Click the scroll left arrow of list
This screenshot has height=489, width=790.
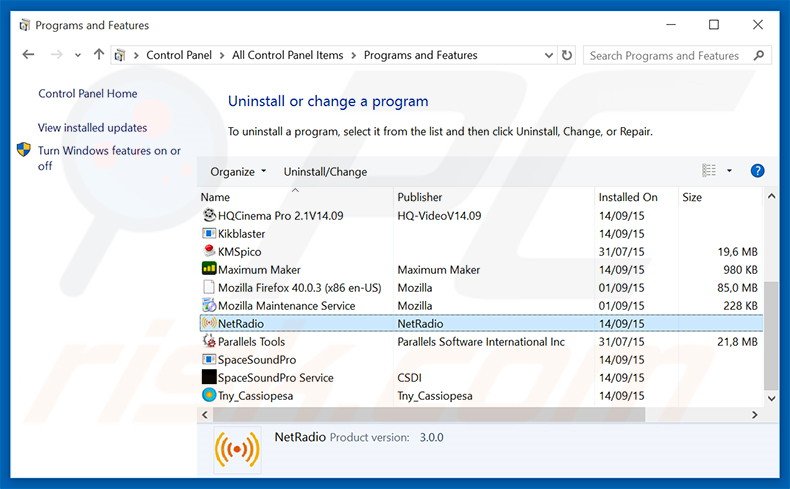pyautogui.click(x=205, y=414)
